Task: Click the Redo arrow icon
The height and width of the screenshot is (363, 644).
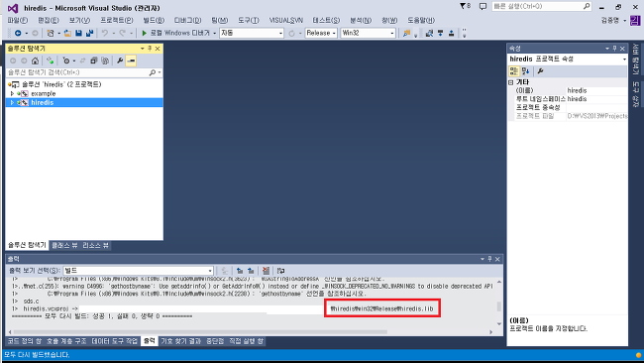Action: 123,33
